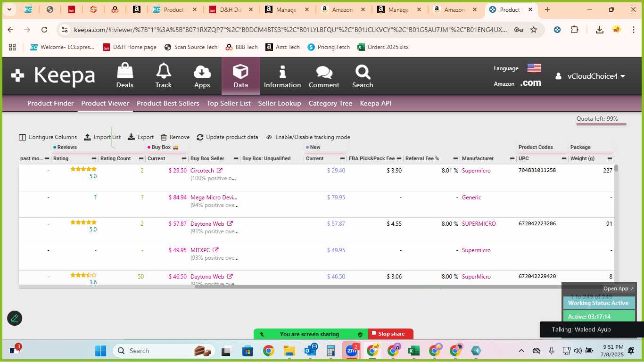
Task: Open the browser extensions puzzle icon
Action: [x=574, y=30]
